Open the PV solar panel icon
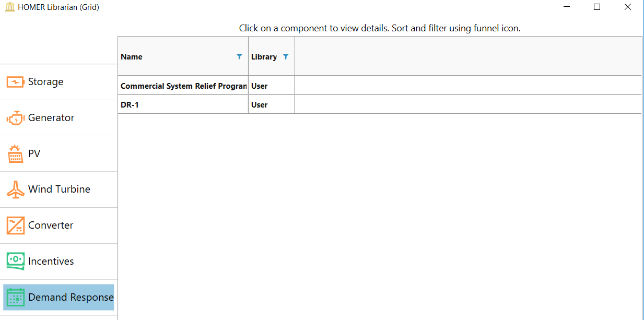Screen dimensions: 644x320 tap(15, 154)
